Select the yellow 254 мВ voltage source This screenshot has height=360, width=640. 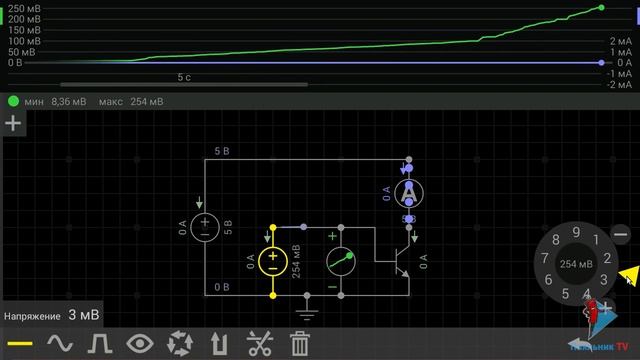tap(273, 262)
